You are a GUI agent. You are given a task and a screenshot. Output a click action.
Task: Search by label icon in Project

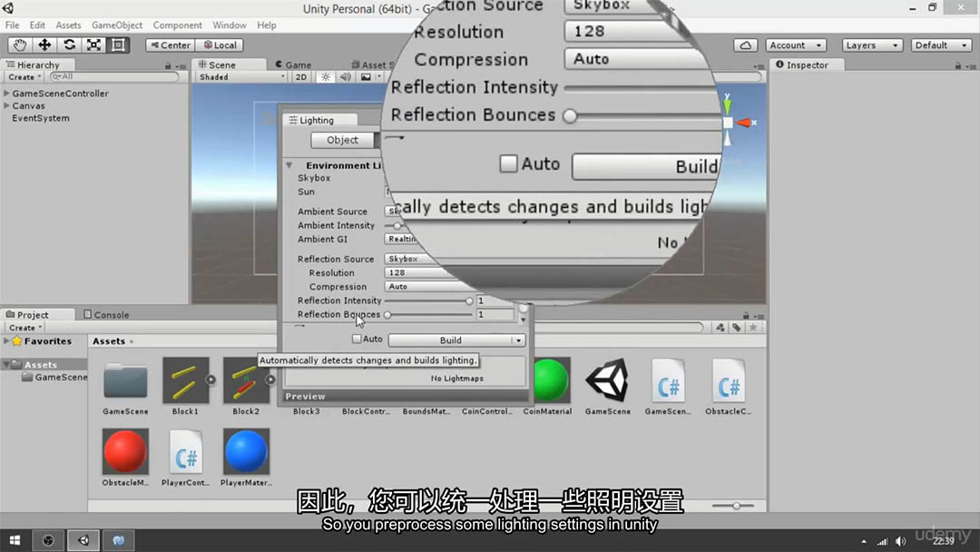pyautogui.click(x=737, y=327)
